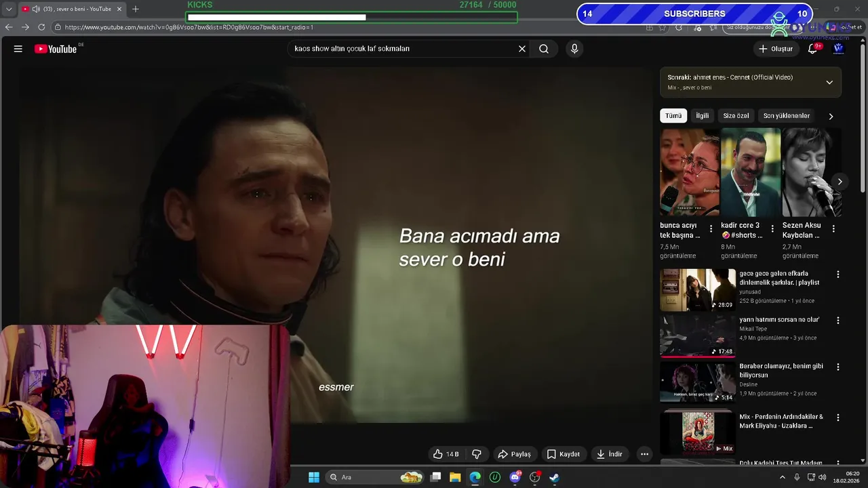
Task: Start voice search with microphone icon
Action: [574, 49]
